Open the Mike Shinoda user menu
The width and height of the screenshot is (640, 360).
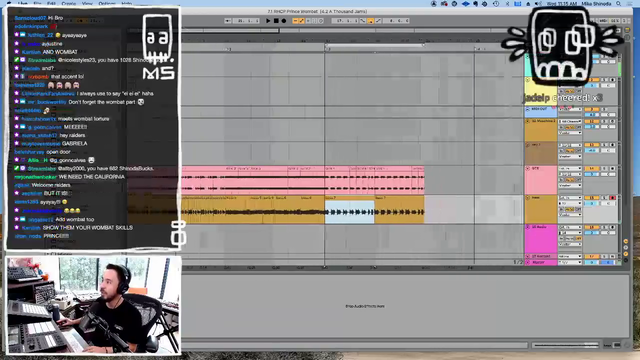(x=596, y=4)
